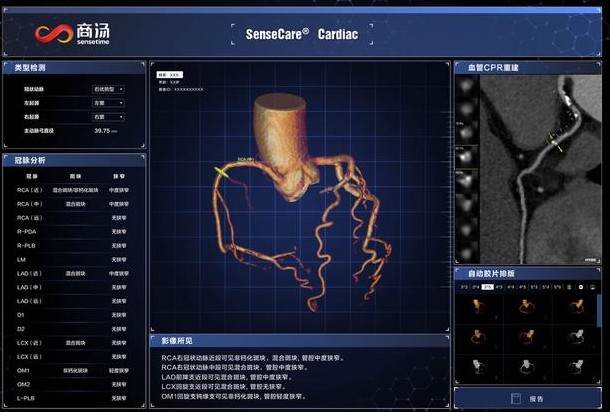Click the RCA label on the 3D model
This screenshot has height=412, width=610.
click(245, 160)
